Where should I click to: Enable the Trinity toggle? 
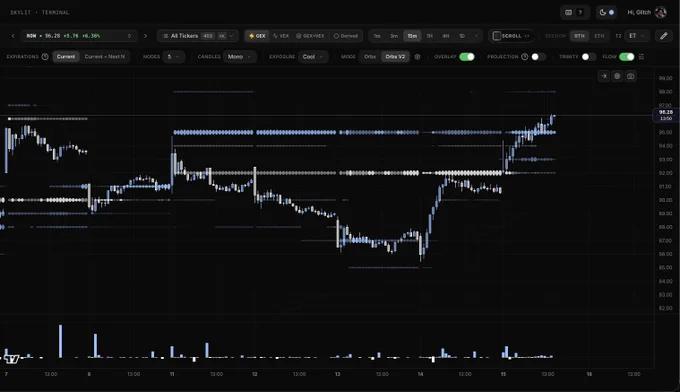(589, 57)
